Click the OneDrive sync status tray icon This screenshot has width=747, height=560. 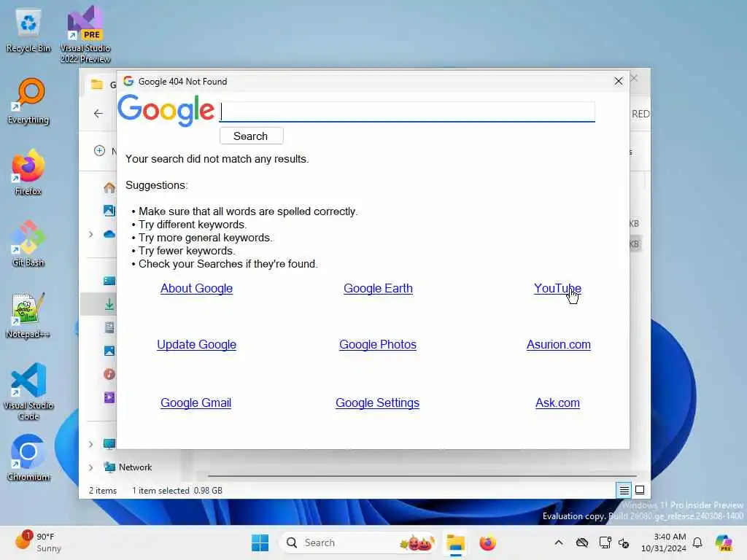click(x=582, y=542)
